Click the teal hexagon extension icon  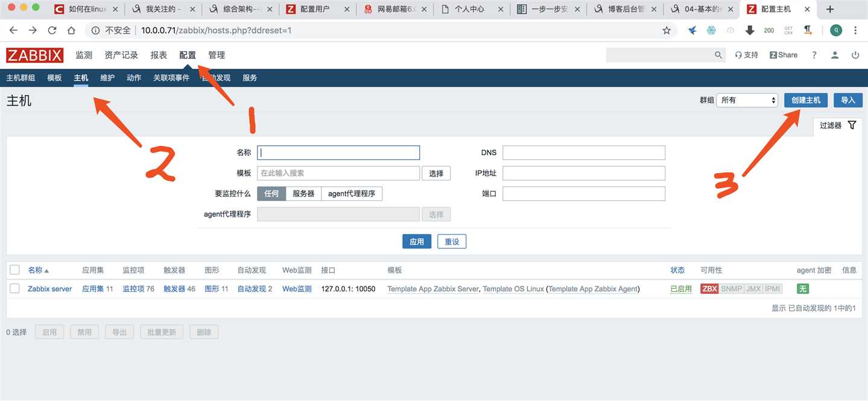(x=711, y=30)
